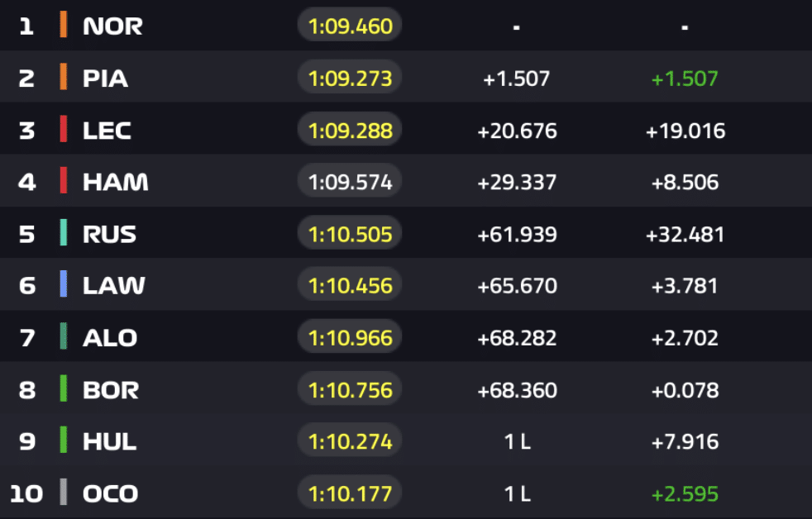
Task: Select driver ALO in position 7
Action: point(110,337)
